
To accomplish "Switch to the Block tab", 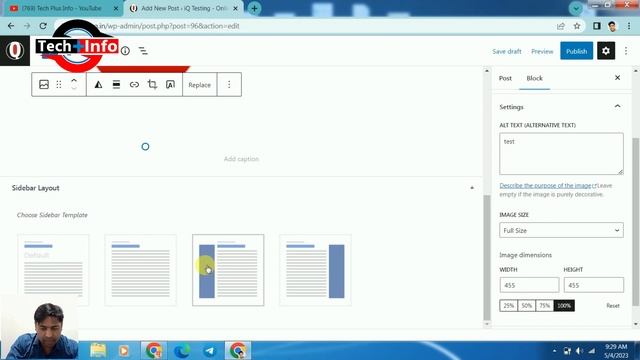I will pyautogui.click(x=534, y=78).
